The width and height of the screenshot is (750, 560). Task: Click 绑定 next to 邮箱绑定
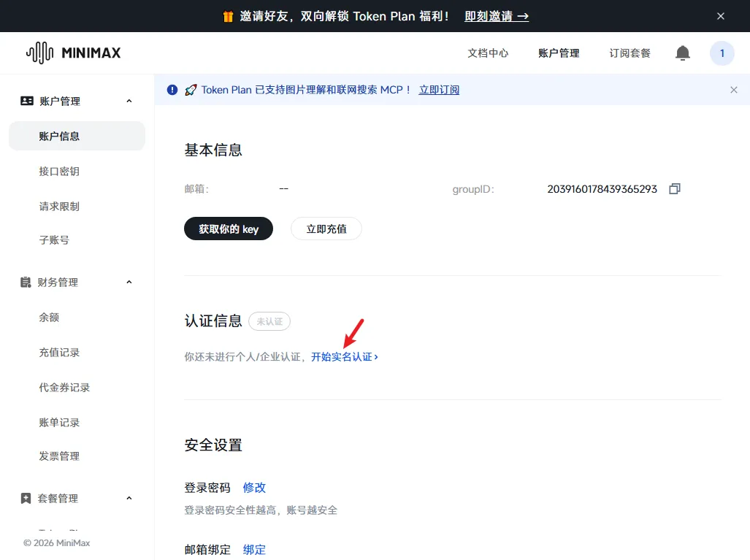(254, 550)
